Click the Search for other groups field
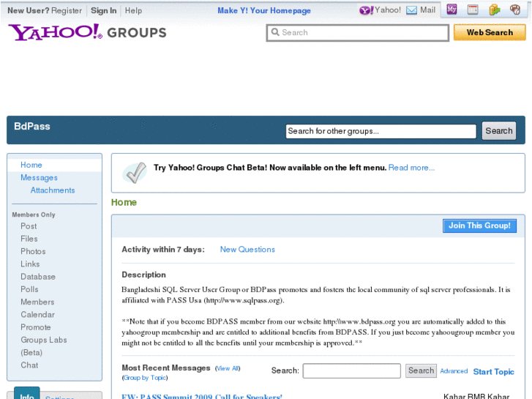The height and width of the screenshot is (399, 532). pyautogui.click(x=381, y=131)
